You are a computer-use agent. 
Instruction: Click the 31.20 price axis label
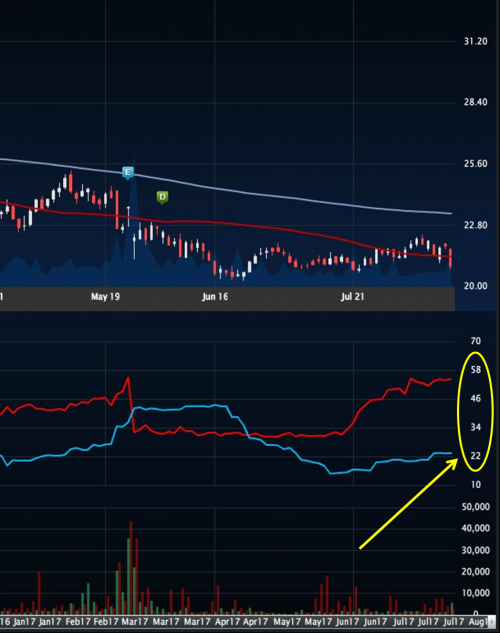point(475,41)
